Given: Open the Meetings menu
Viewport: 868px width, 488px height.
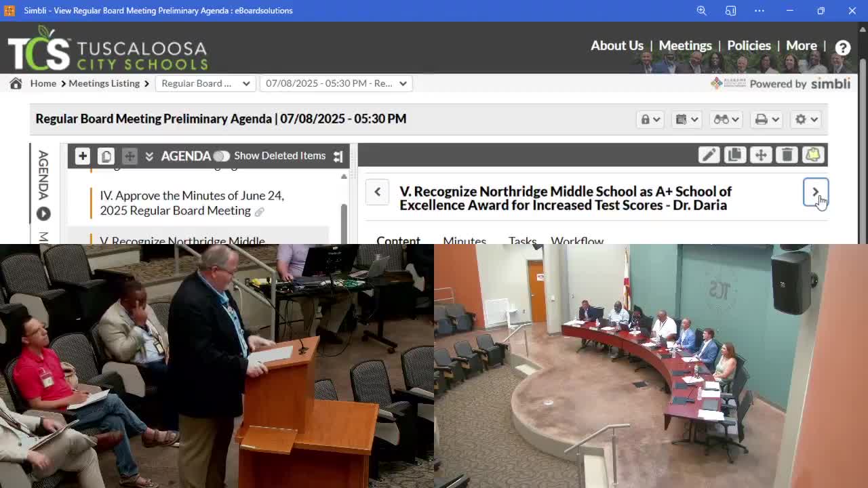Looking at the screenshot, I should (686, 45).
